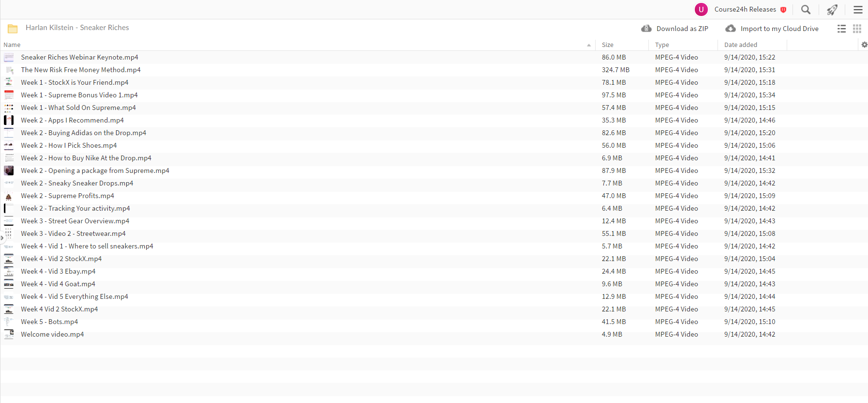Click the Download as ZIP cloud icon

point(646,29)
